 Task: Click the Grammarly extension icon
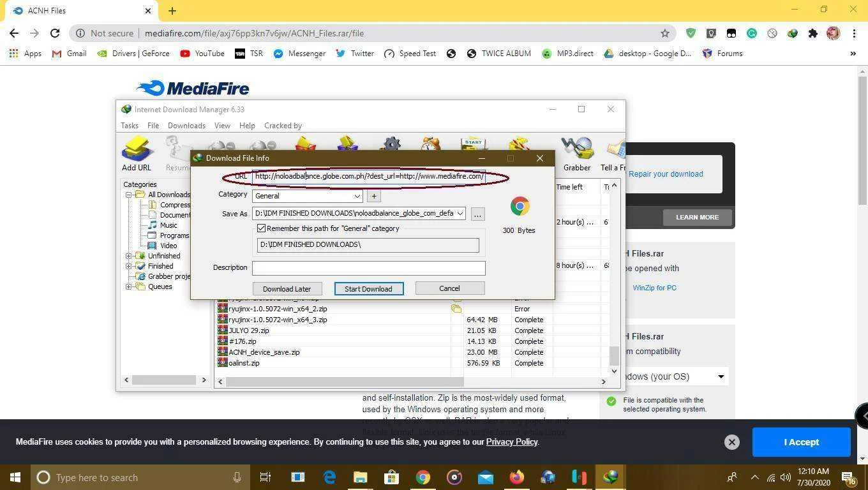(752, 33)
